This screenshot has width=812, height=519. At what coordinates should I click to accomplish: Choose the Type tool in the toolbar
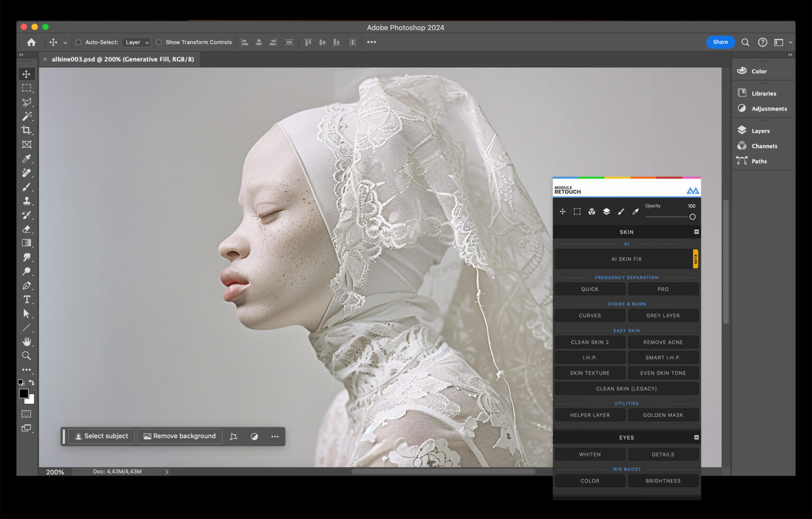pyautogui.click(x=26, y=299)
